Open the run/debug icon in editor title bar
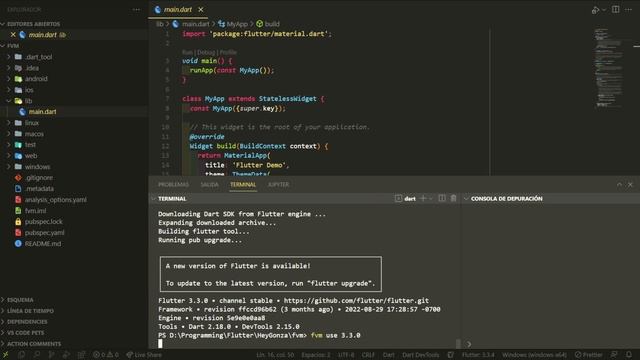This screenshot has height=360, width=640. click(596, 10)
